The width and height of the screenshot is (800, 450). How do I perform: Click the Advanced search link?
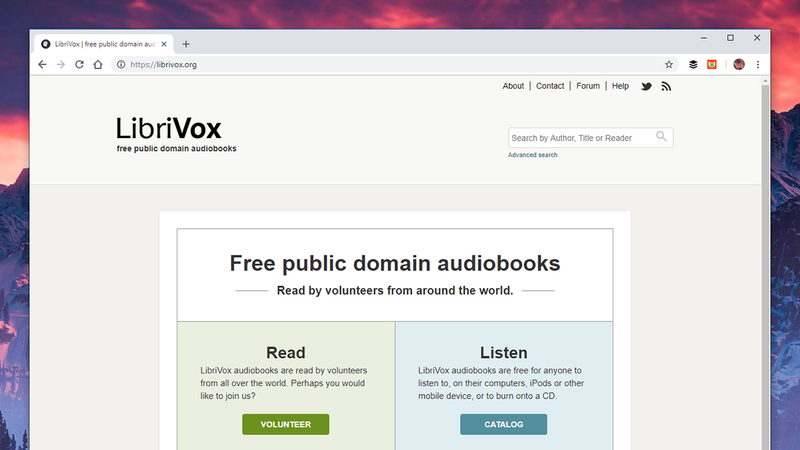[532, 155]
